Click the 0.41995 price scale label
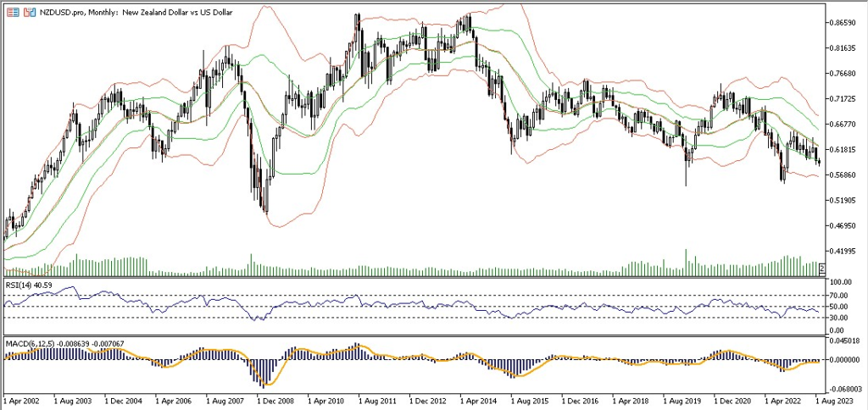 (844, 252)
